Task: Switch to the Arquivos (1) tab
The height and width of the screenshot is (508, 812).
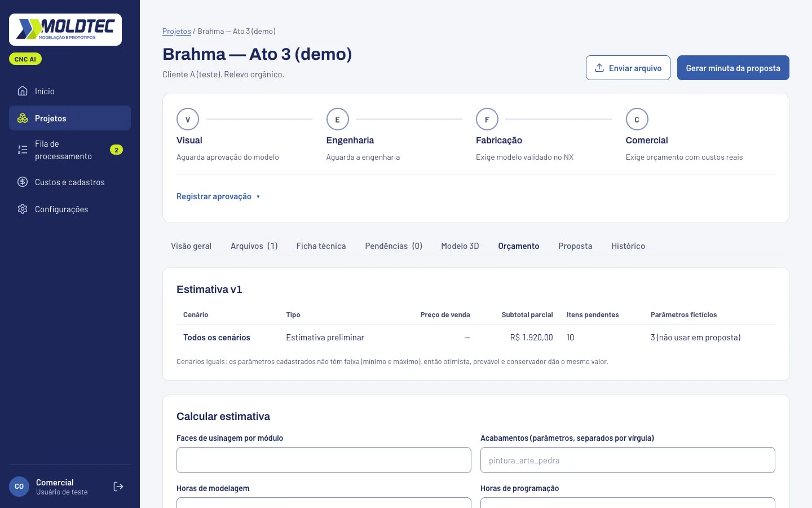Action: [x=254, y=246]
